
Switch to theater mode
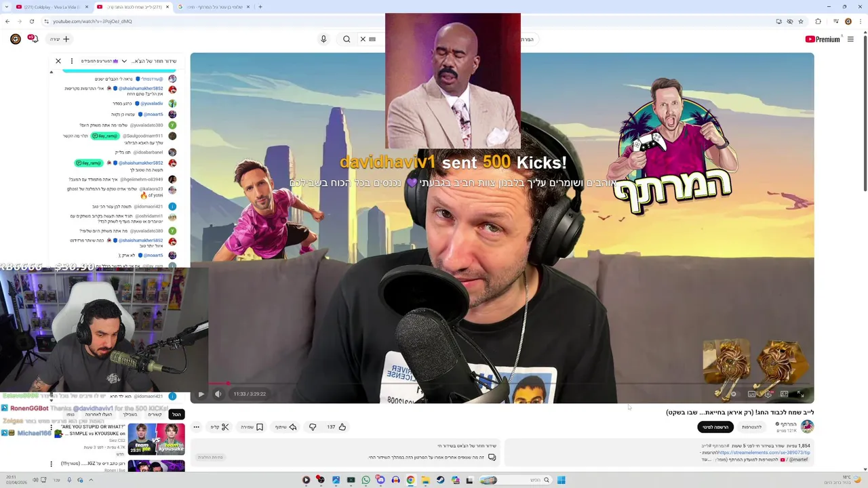coord(784,394)
